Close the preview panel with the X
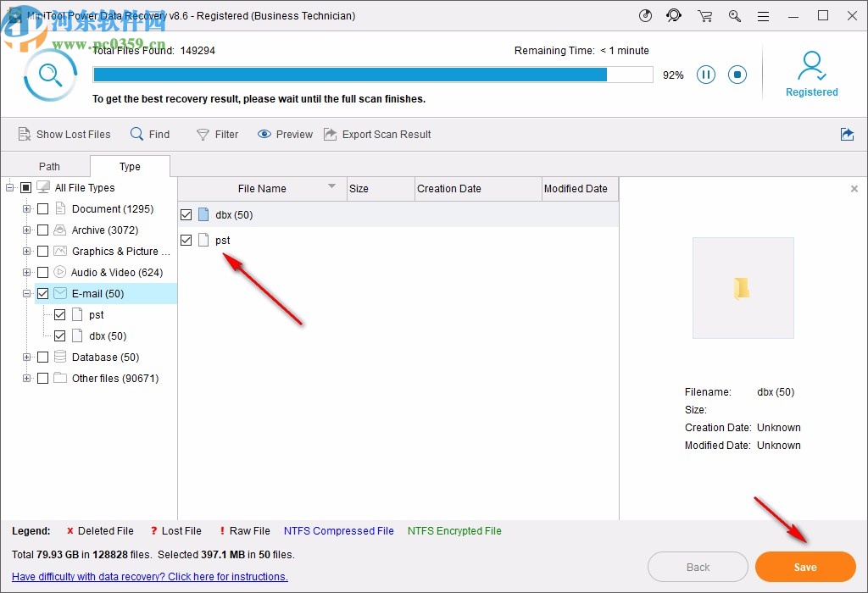The width and height of the screenshot is (868, 593). (854, 189)
